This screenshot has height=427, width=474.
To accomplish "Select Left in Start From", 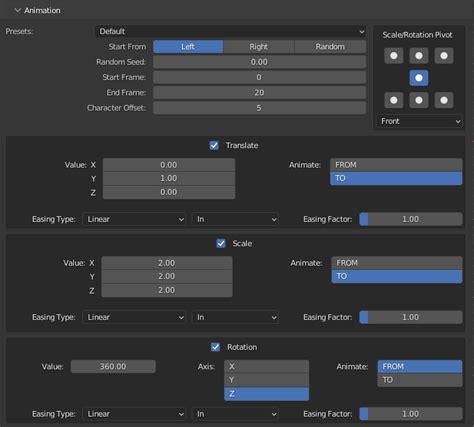I will pos(188,47).
